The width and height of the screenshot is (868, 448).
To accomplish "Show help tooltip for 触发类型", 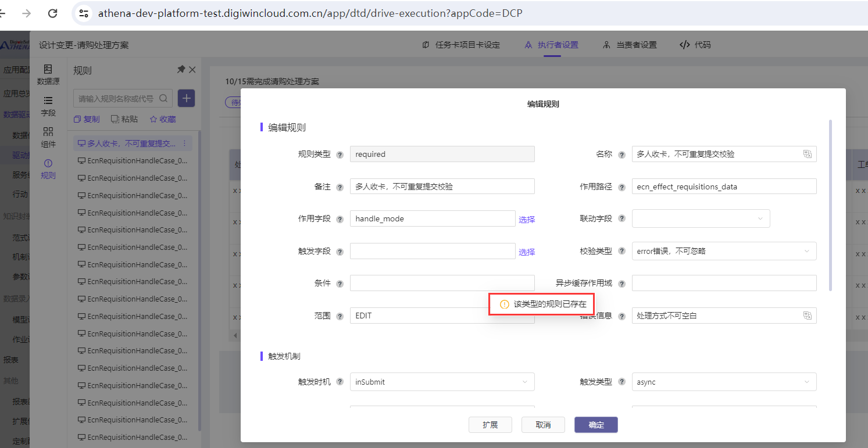I will point(621,382).
